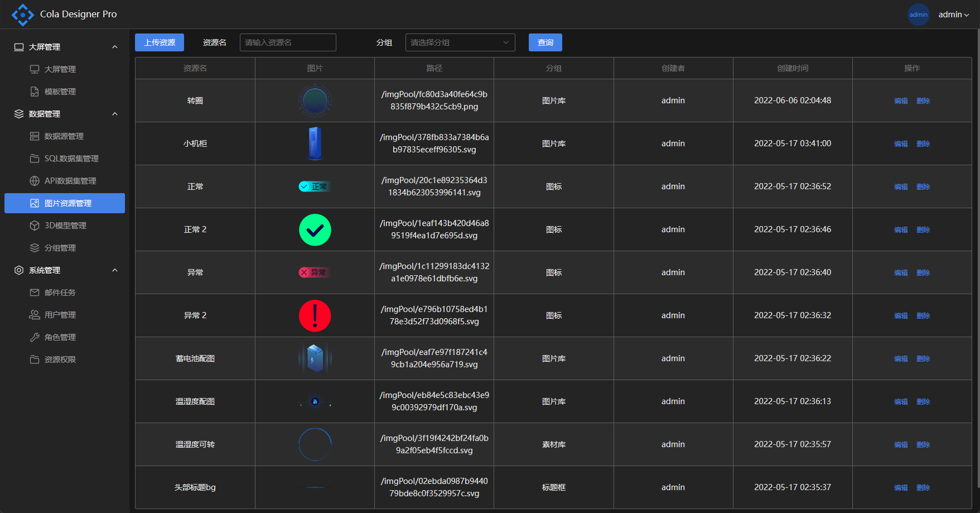Open the 分组 selection dropdown
Viewport: 980px width, 513px height.
[x=460, y=42]
